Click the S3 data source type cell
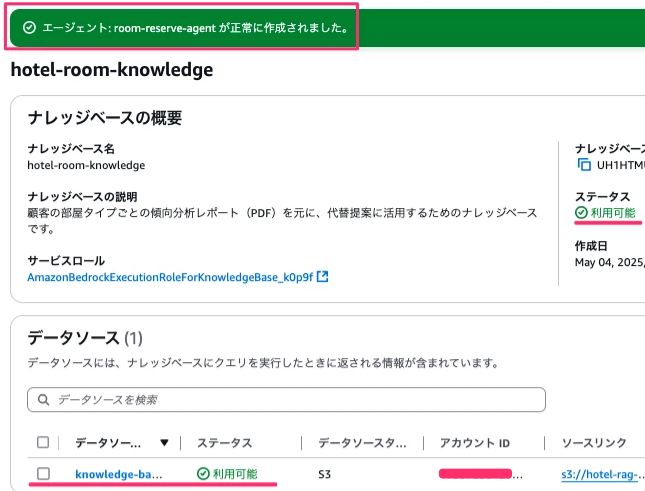 (324, 475)
